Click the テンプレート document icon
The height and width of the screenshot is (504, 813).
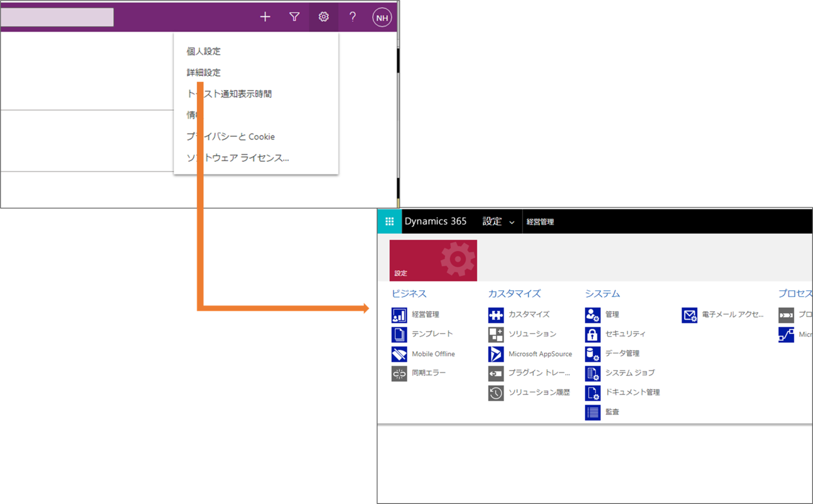pos(399,334)
